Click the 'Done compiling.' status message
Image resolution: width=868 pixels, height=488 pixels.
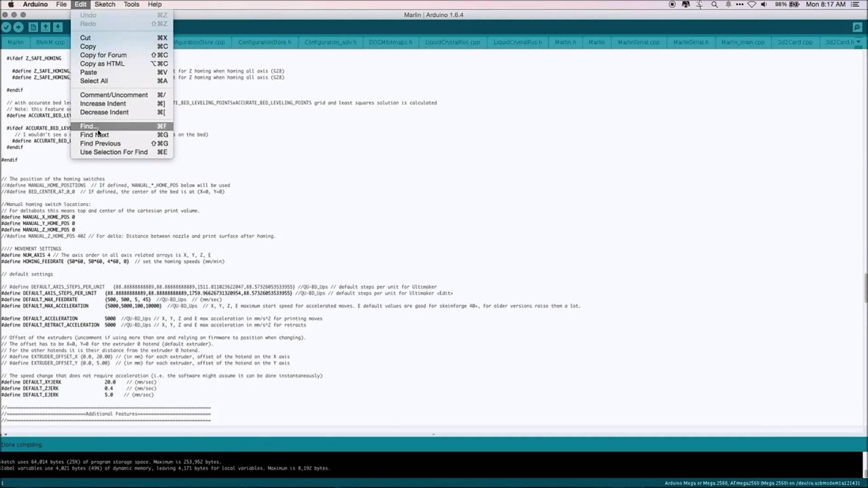tap(22, 445)
